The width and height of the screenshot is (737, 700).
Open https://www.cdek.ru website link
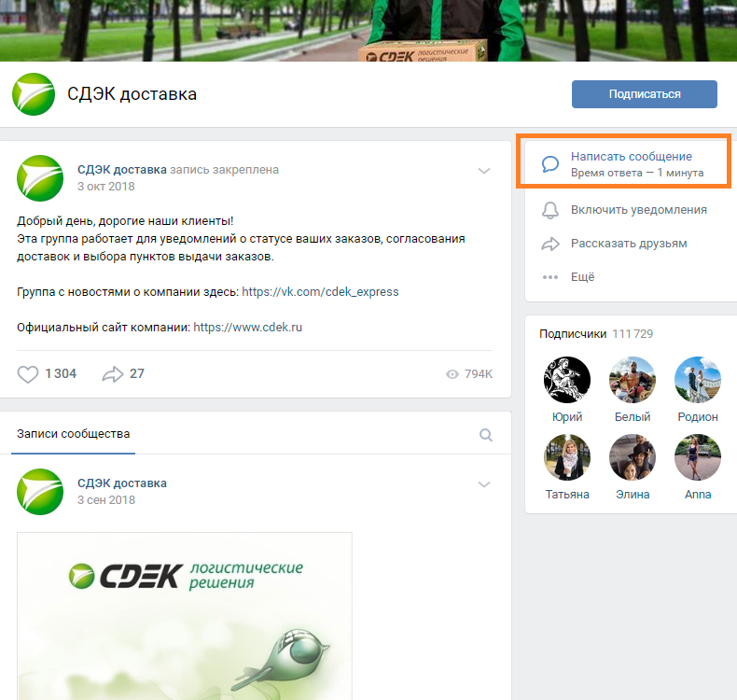[x=248, y=328]
